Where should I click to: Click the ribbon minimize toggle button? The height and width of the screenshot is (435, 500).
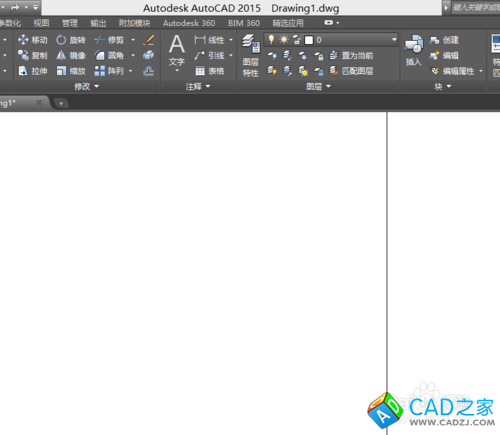329,23
